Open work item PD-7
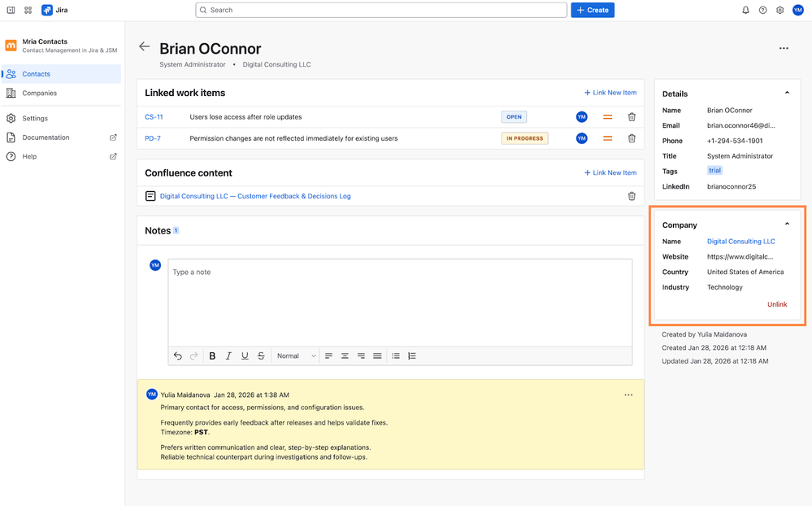 click(153, 138)
